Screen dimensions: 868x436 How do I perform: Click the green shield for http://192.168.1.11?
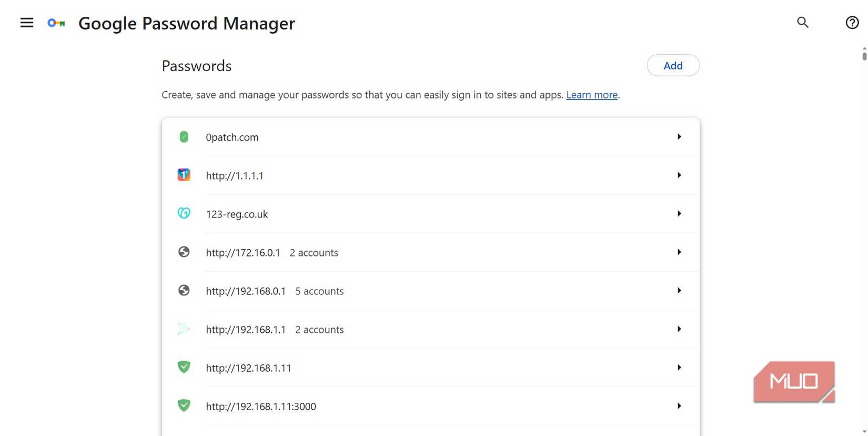point(184,367)
